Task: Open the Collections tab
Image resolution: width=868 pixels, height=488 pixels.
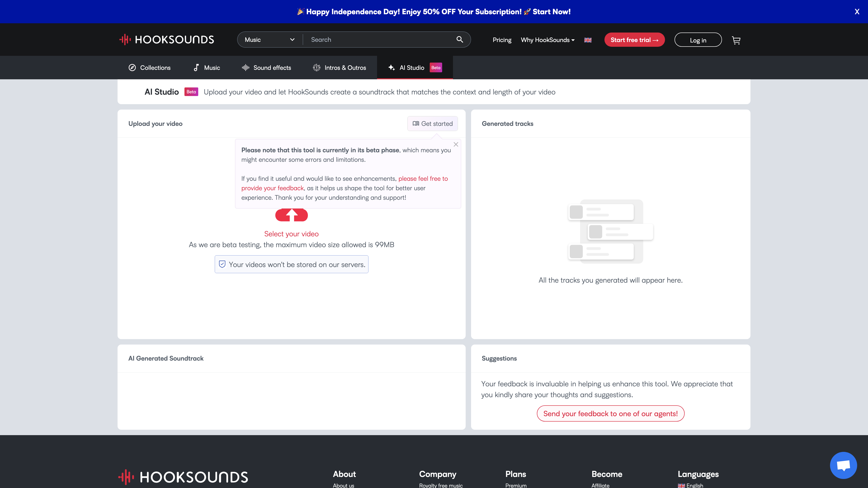Action: (x=150, y=68)
